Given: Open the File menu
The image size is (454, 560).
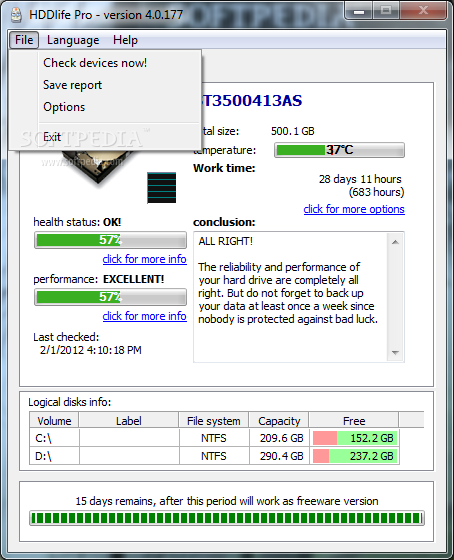Looking at the screenshot, I should [x=24, y=40].
